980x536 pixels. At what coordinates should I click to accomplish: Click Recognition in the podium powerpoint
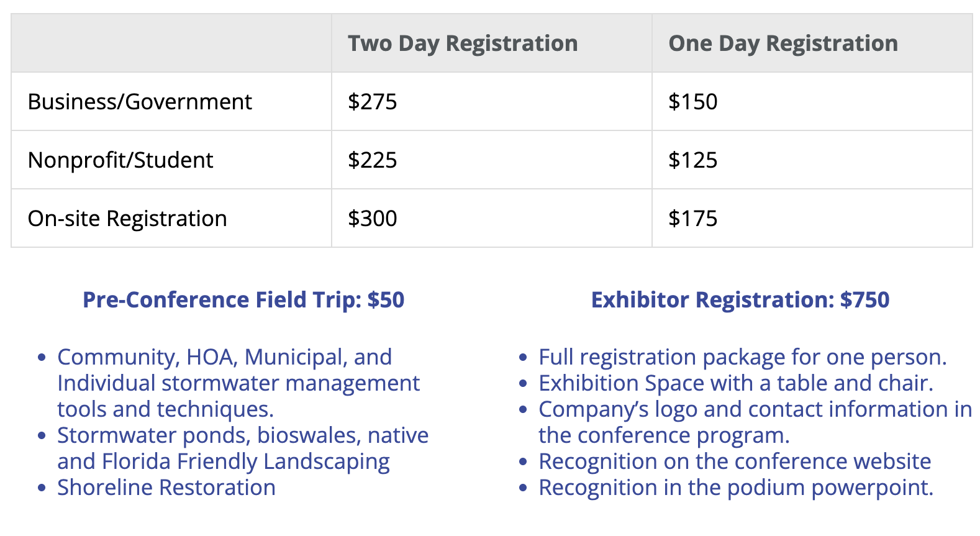(736, 488)
